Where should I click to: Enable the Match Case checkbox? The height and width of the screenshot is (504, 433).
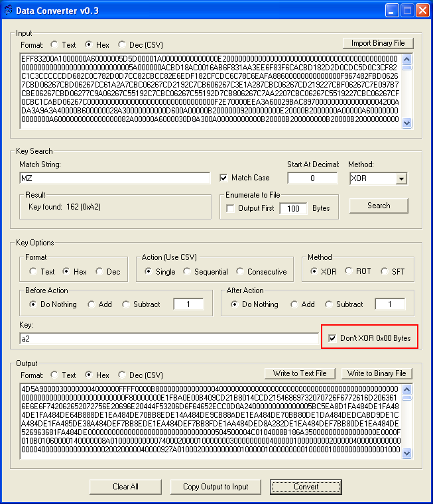223,178
